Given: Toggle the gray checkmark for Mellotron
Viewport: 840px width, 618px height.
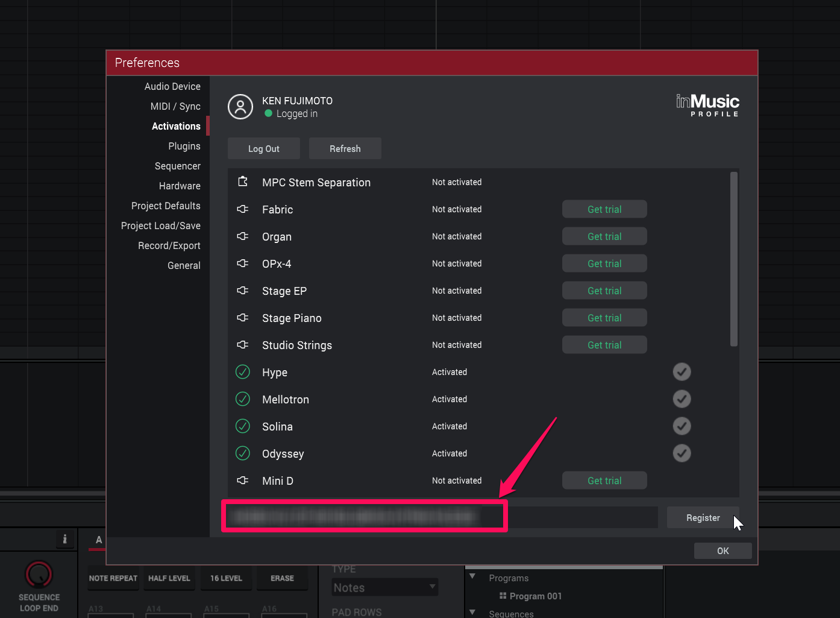Looking at the screenshot, I should click(x=682, y=399).
